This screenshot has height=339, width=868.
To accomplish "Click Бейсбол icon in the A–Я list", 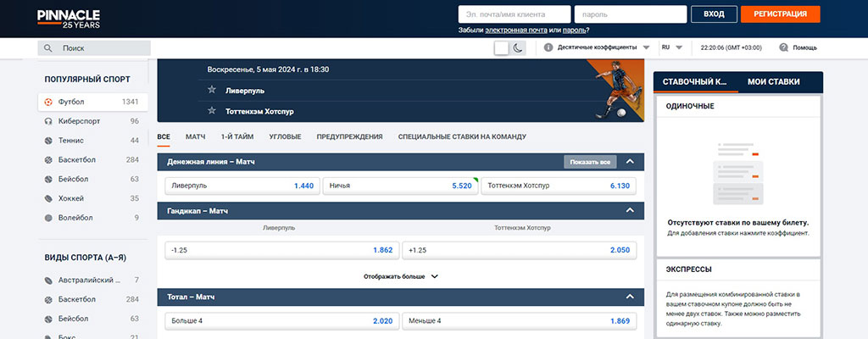I will point(48,319).
